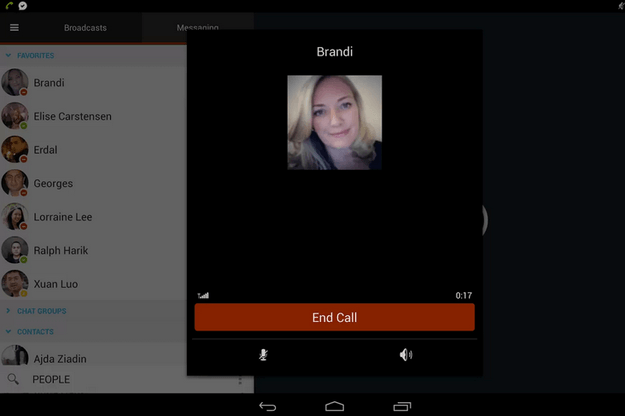Image resolution: width=625 pixels, height=416 pixels.
Task: Click Favorites section header label
Action: click(35, 55)
